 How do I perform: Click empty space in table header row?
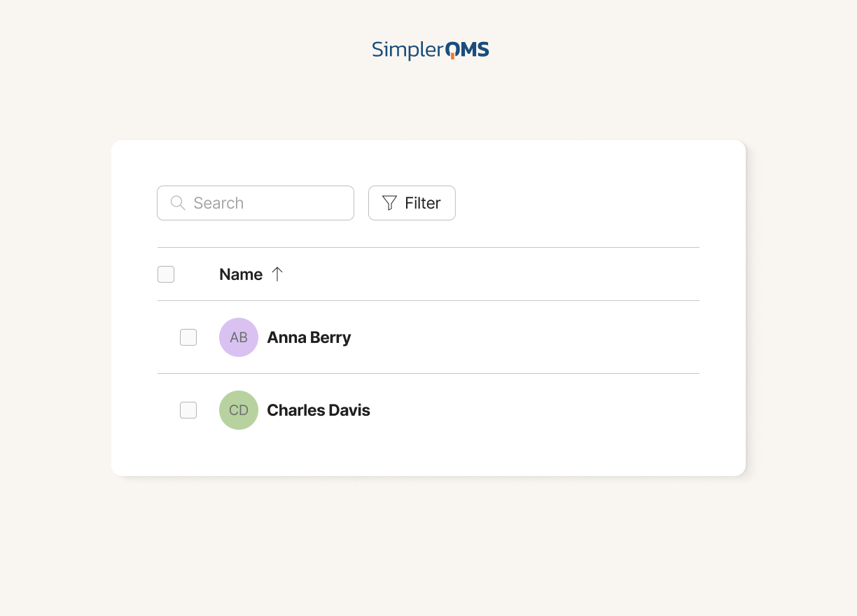coord(490,274)
